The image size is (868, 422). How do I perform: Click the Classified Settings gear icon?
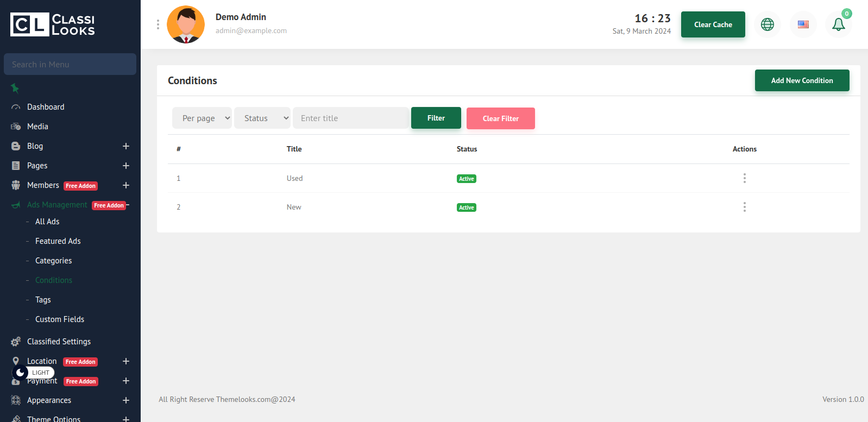pos(16,342)
